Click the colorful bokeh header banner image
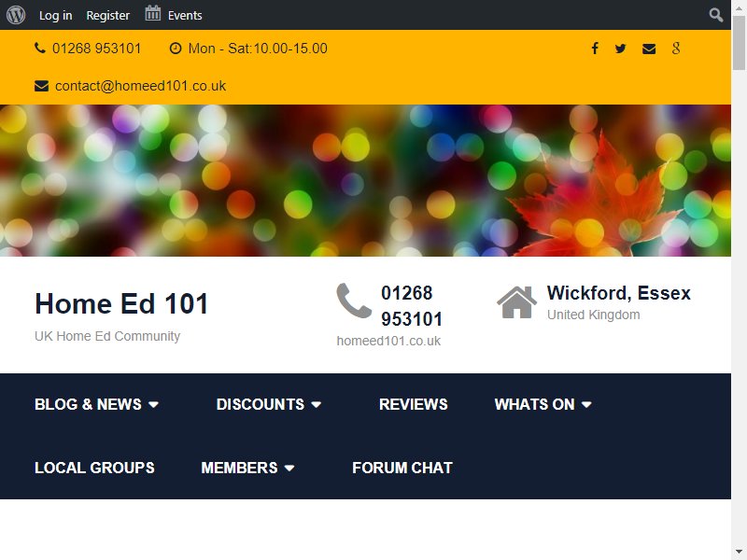The height and width of the screenshot is (560, 747). pos(365,180)
